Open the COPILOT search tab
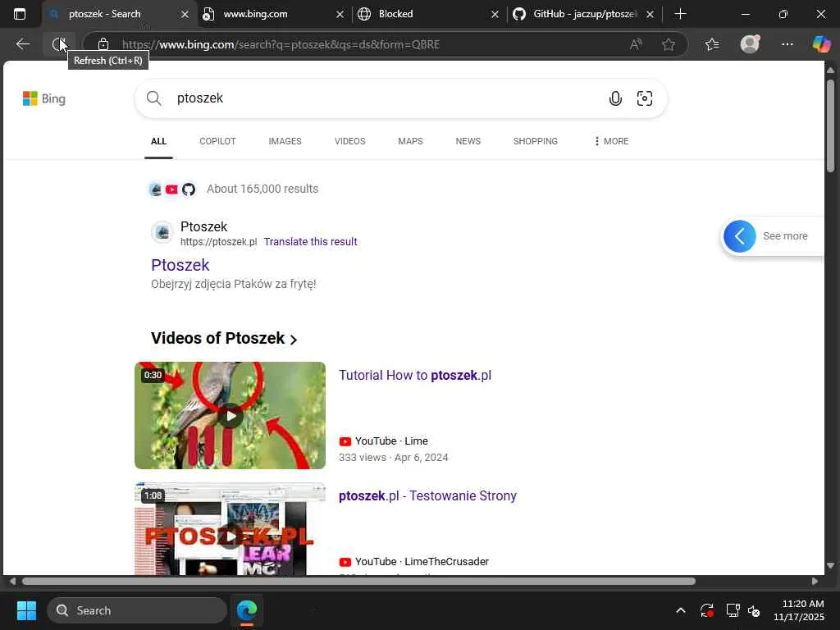 click(x=217, y=141)
